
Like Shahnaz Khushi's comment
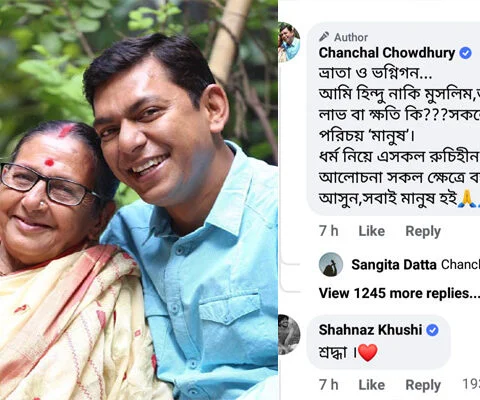point(372,385)
